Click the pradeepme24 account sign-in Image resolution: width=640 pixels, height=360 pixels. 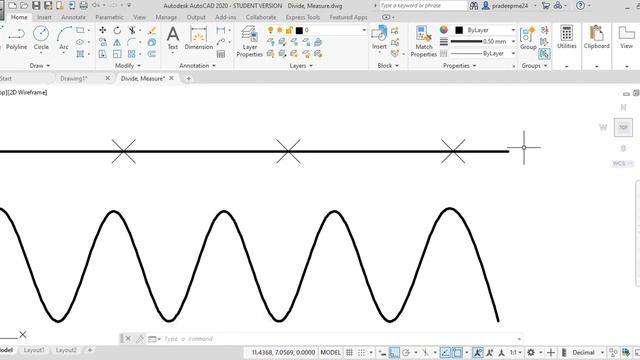click(505, 6)
